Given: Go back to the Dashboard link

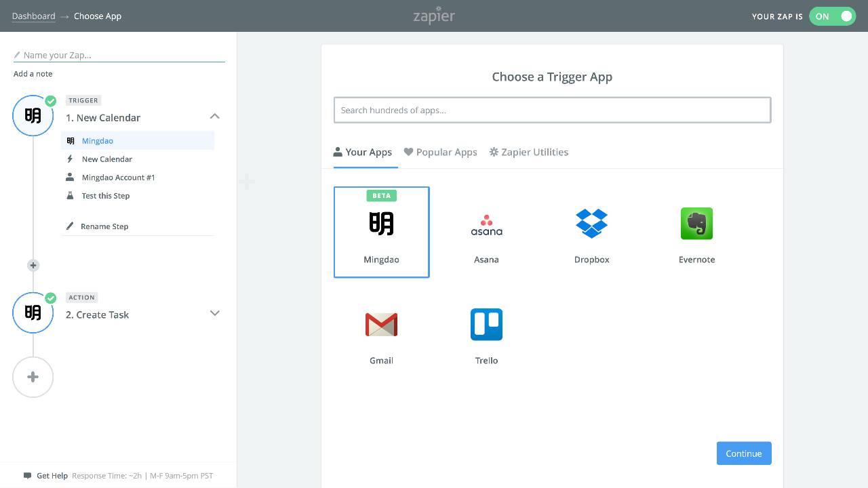Looking at the screenshot, I should tap(33, 16).
